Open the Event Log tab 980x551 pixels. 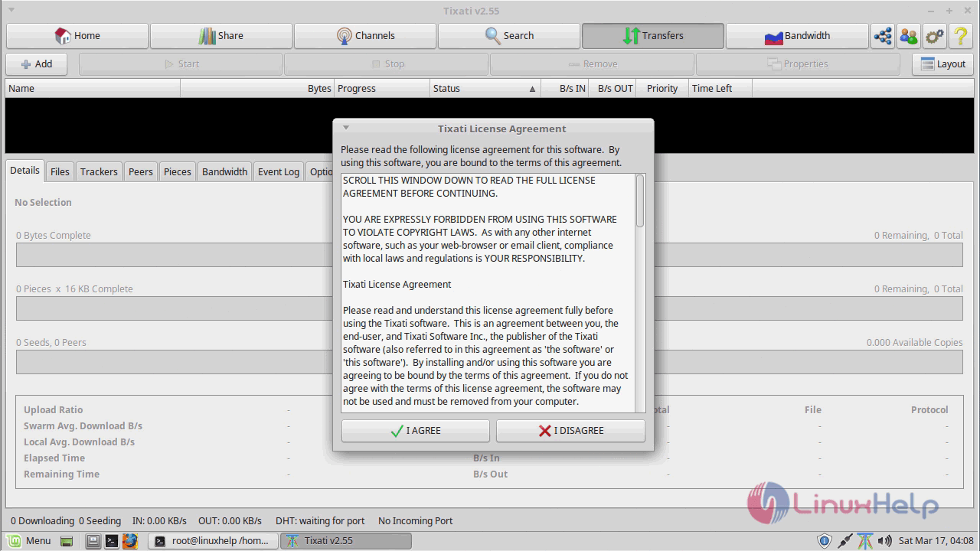click(x=279, y=172)
